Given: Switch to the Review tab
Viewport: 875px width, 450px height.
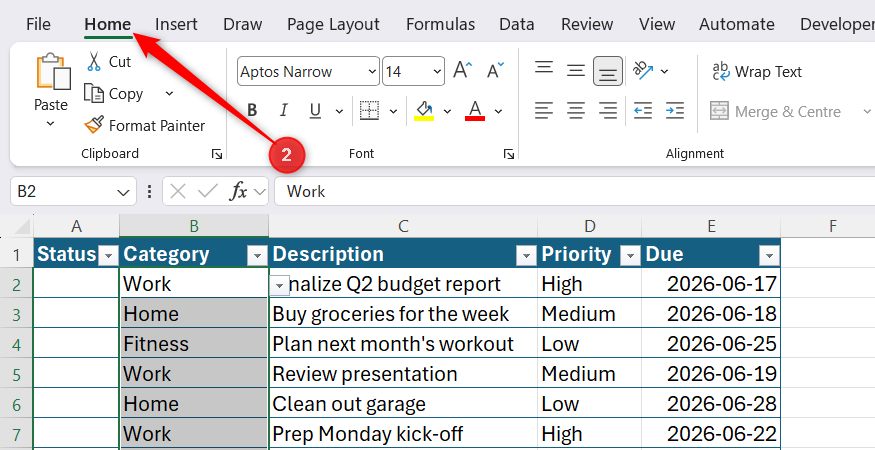Looking at the screenshot, I should coord(587,25).
